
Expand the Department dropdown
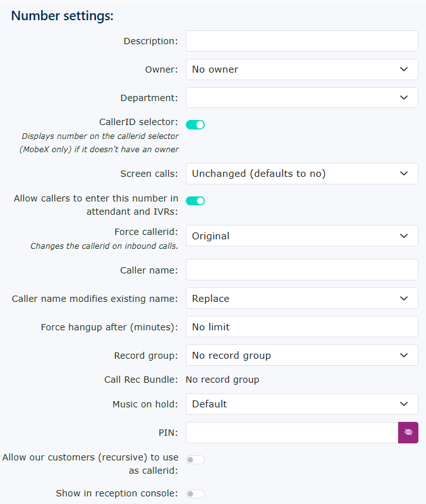(301, 98)
